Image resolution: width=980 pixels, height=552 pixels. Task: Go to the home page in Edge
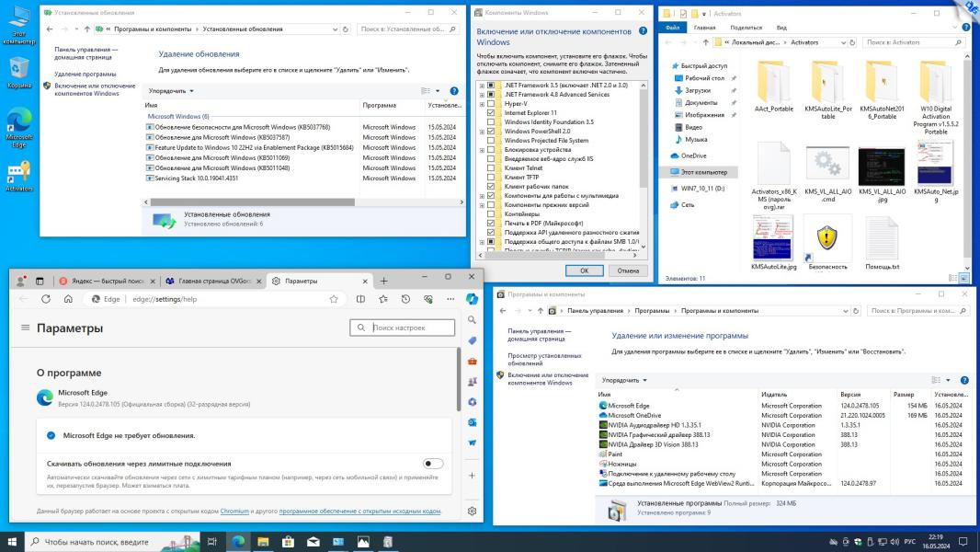tap(68, 299)
